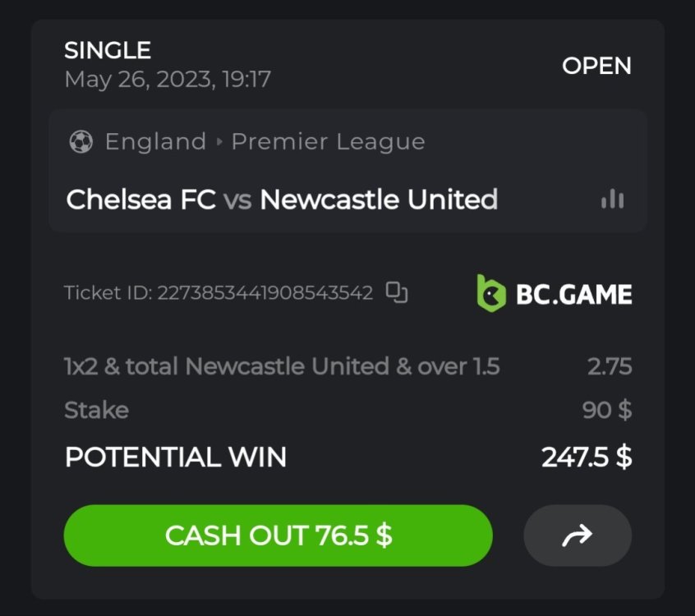Toggle the OPEN bet status filter
695x616 pixels.
pos(597,67)
